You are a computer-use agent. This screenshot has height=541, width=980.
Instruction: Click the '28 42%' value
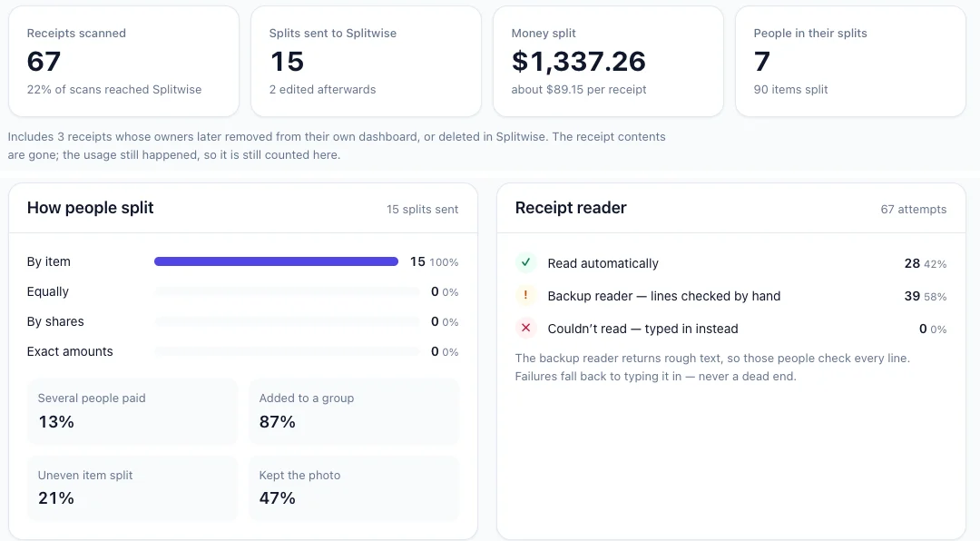point(926,263)
